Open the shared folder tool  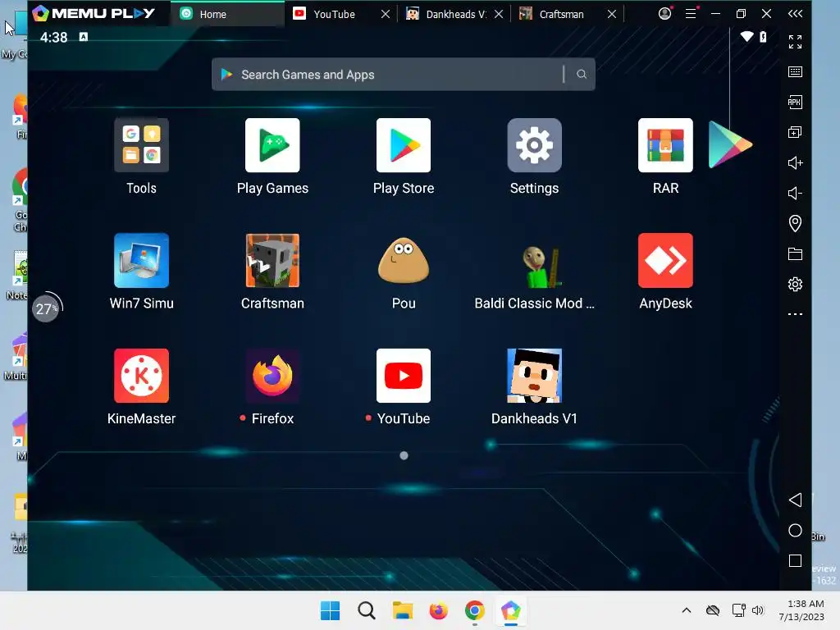pyautogui.click(x=795, y=254)
